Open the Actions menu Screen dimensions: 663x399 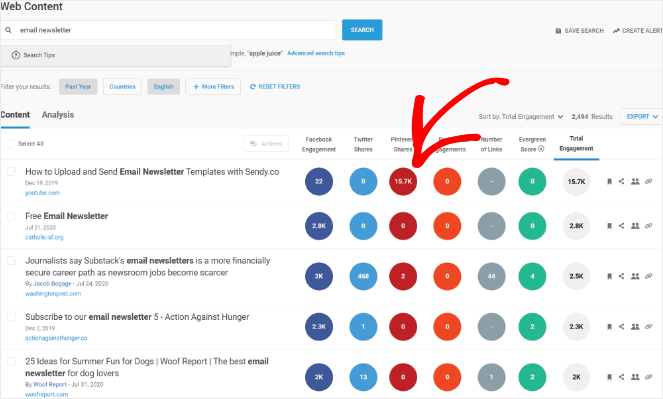click(266, 144)
